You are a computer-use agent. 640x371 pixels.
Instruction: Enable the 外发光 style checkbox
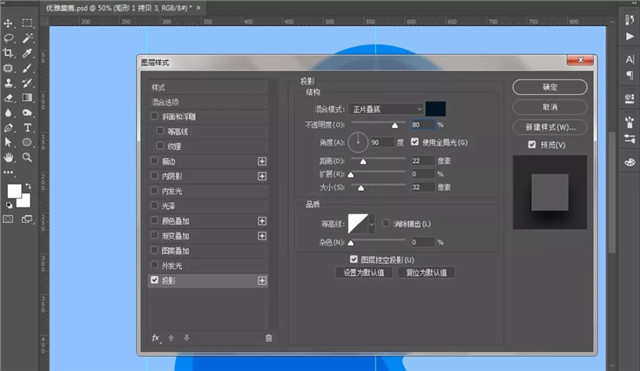pyautogui.click(x=154, y=265)
